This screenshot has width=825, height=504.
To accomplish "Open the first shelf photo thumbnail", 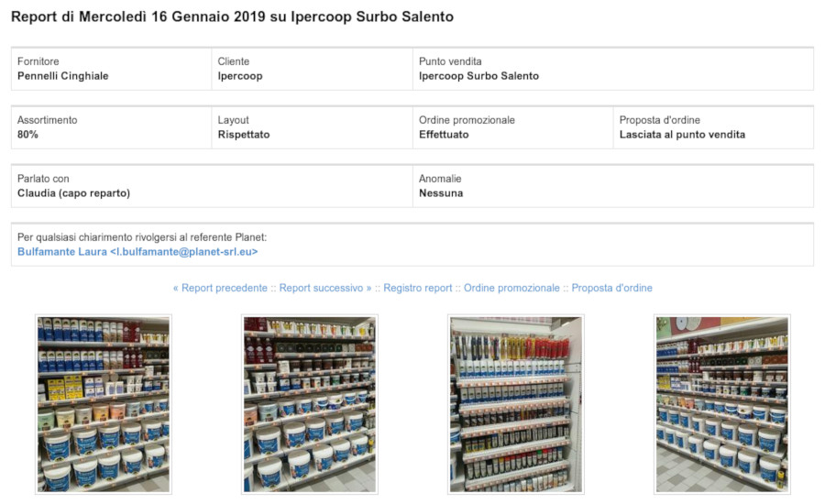I will [x=103, y=404].
